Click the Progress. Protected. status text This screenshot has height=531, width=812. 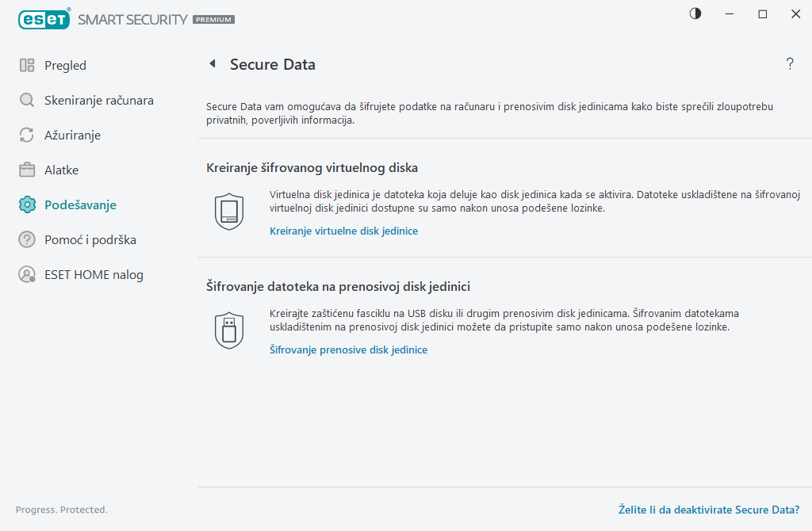click(x=62, y=510)
